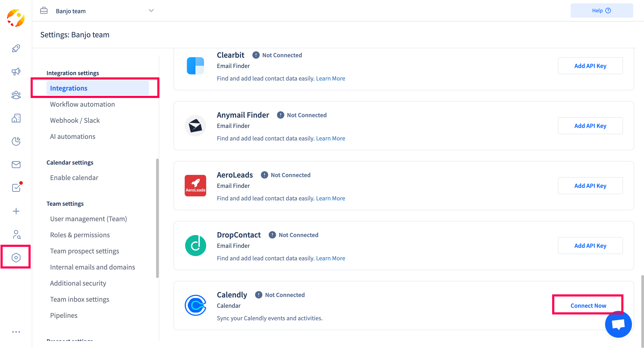
Task: Expand the Banjo team dropdown chevron
Action: 151,11
